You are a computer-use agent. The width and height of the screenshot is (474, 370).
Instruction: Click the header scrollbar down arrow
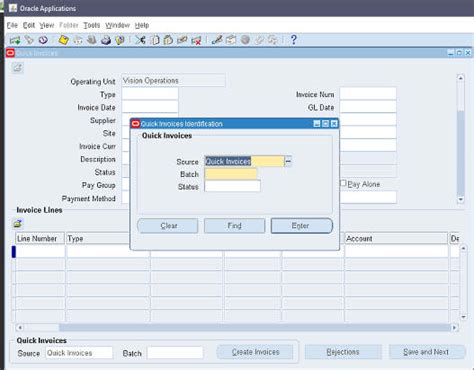(461, 199)
